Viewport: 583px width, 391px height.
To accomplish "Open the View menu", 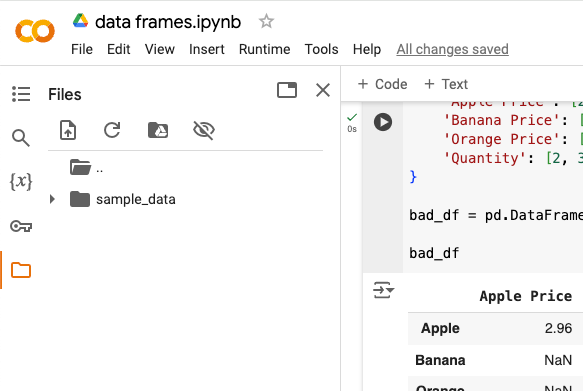I will click(160, 49).
